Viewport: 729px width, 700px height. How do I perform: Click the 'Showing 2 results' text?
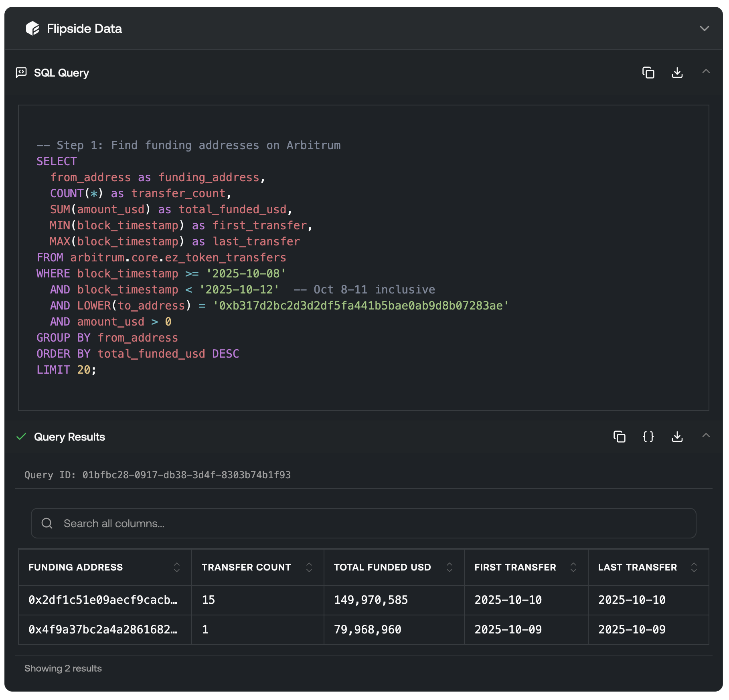pyautogui.click(x=63, y=668)
